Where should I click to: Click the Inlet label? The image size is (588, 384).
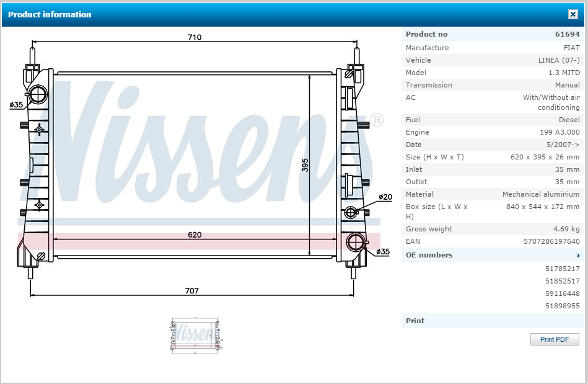coord(414,169)
